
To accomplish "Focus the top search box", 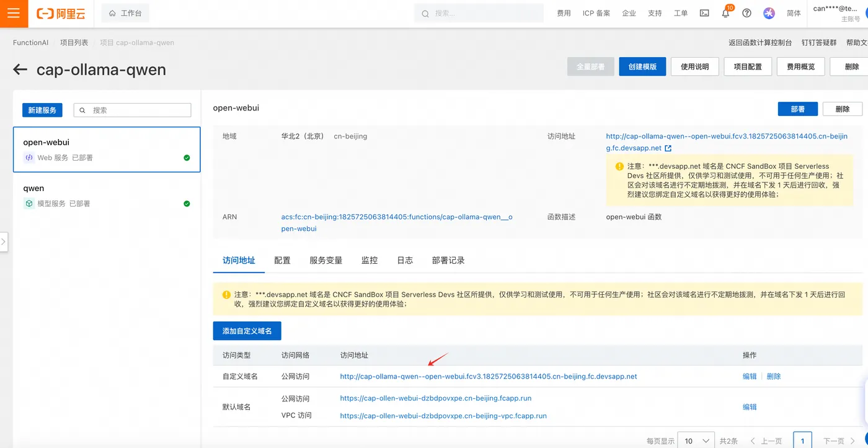I will tap(479, 13).
